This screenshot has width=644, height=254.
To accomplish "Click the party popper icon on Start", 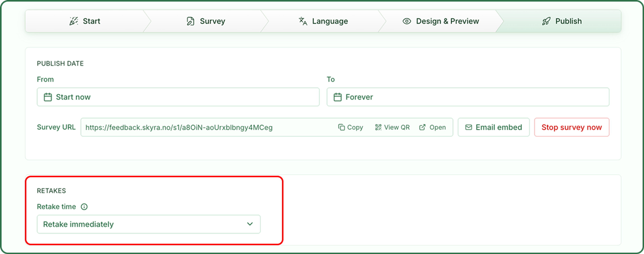I will [73, 21].
